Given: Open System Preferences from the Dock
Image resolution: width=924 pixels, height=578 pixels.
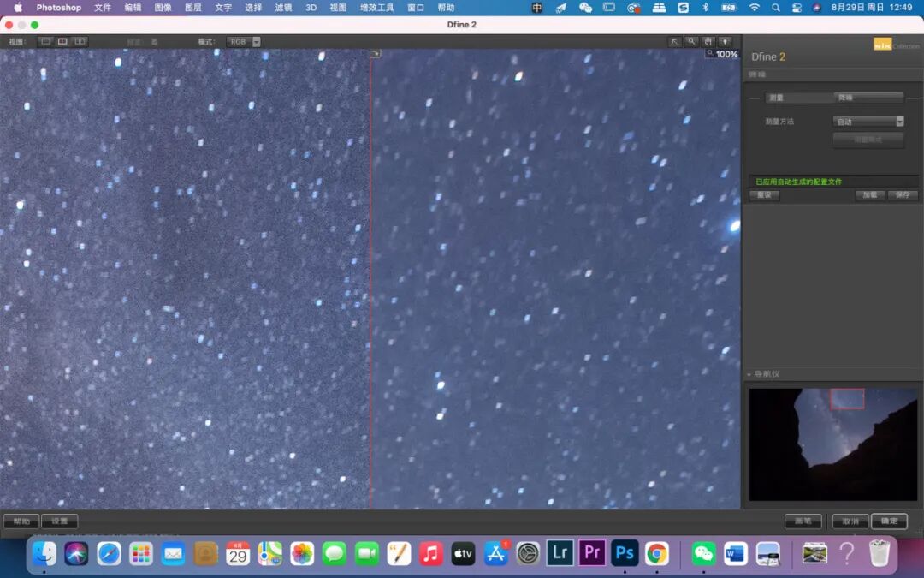Looking at the screenshot, I should (x=528, y=553).
